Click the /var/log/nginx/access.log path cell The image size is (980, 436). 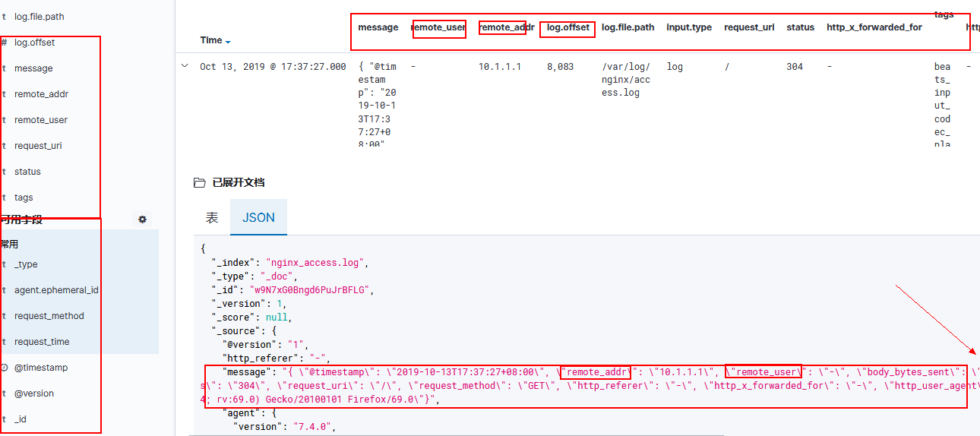[628, 80]
